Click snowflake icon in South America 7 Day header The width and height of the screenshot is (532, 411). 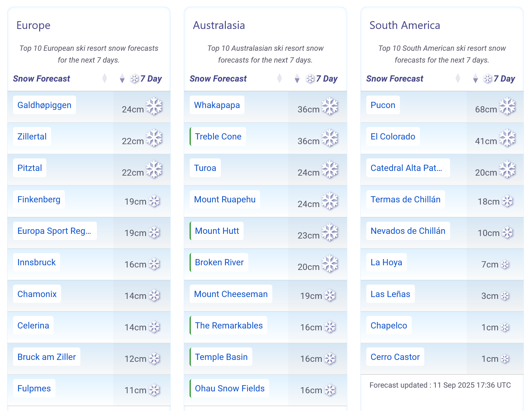[487, 79]
